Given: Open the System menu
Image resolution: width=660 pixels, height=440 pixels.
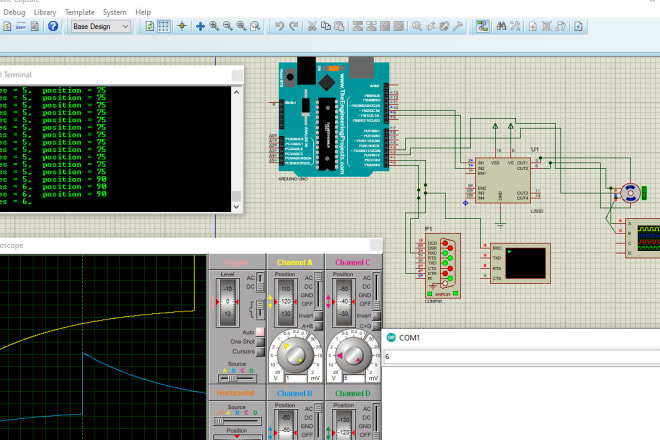Looking at the screenshot, I should pyautogui.click(x=114, y=12).
